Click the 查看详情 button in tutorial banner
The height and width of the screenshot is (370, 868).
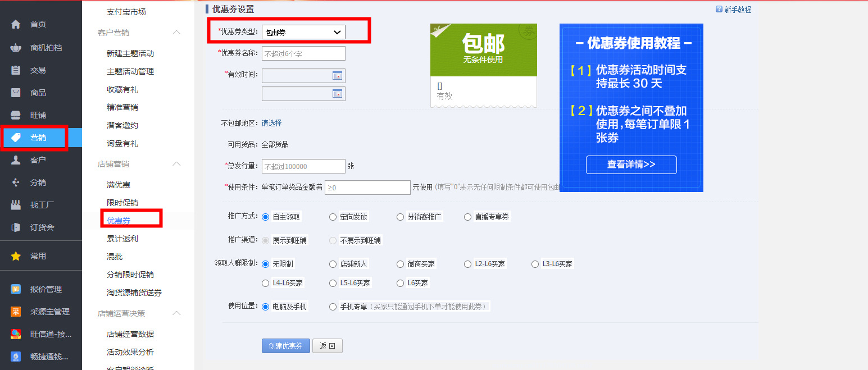(x=631, y=165)
